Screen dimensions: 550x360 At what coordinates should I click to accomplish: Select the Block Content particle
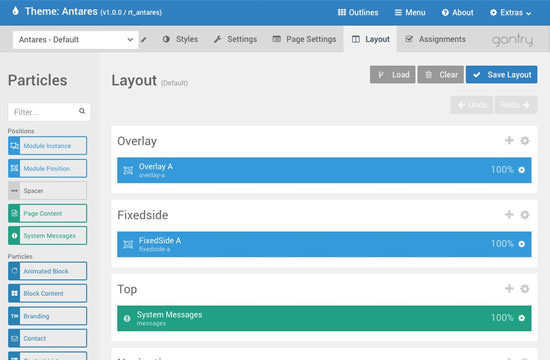(47, 293)
